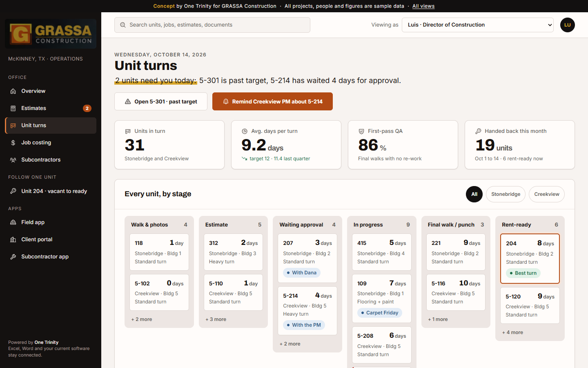This screenshot has height=368, width=588.
Task: Click the Unit turns sidebar icon
Action: (13, 126)
